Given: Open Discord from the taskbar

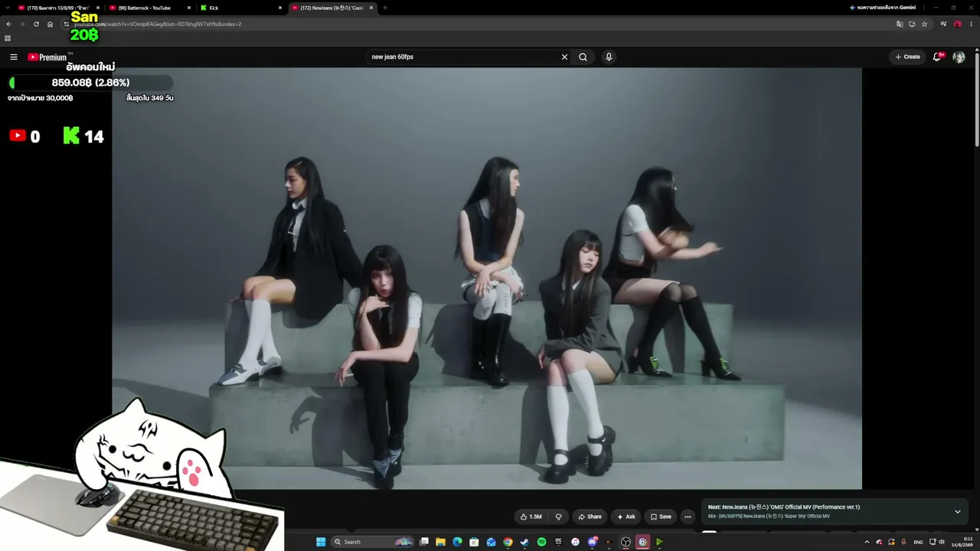Looking at the screenshot, I should pyautogui.click(x=592, y=542).
